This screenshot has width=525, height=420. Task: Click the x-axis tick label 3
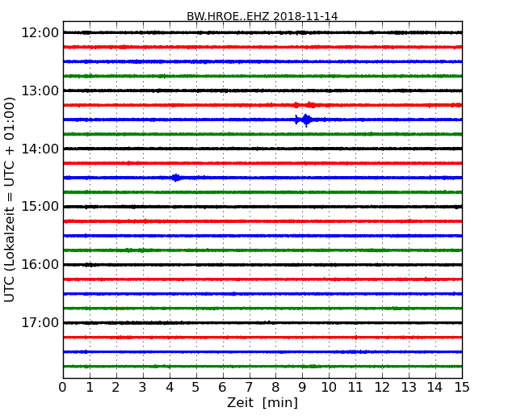click(143, 388)
